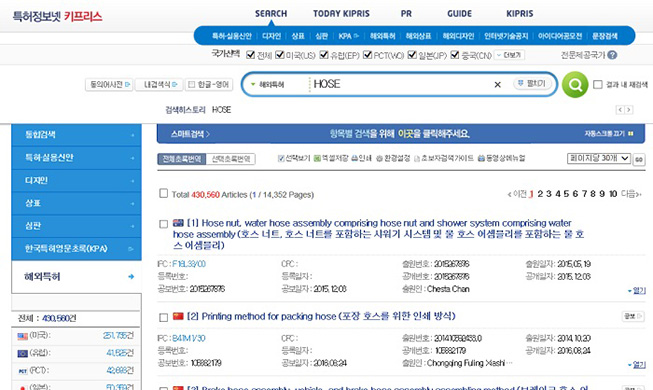653x390 pixels.
Task: Uncheck the 미국(US) checkbox
Action: 280,55
